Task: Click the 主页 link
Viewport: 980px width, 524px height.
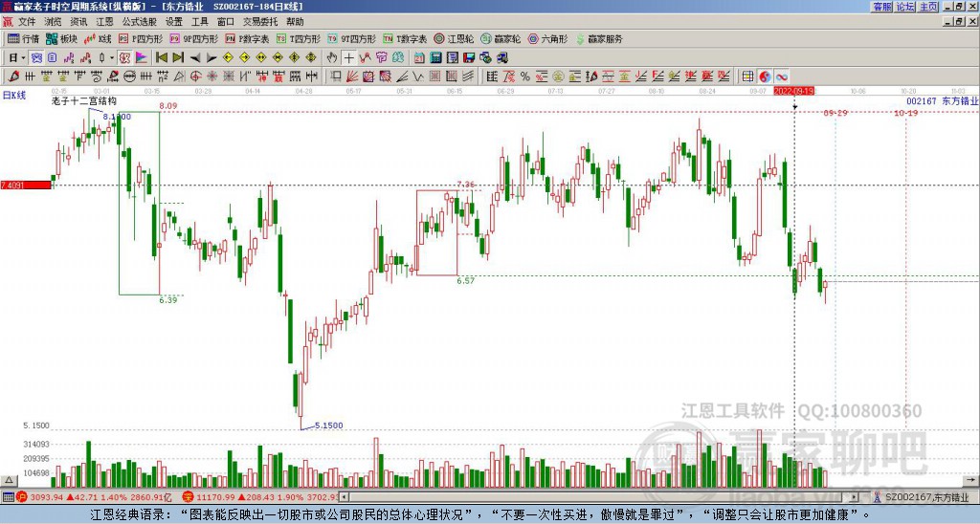Action: click(x=928, y=7)
